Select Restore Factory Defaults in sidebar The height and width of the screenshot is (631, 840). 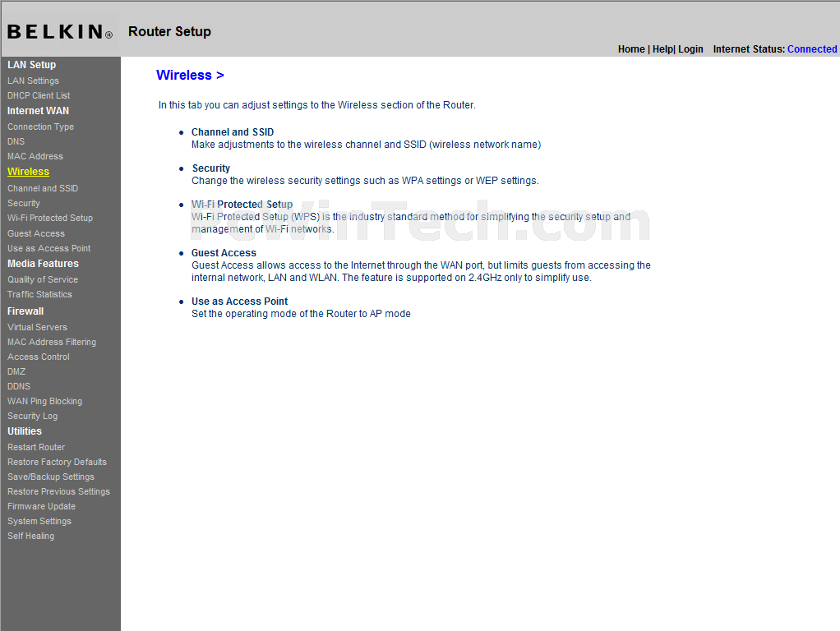pyautogui.click(x=57, y=463)
